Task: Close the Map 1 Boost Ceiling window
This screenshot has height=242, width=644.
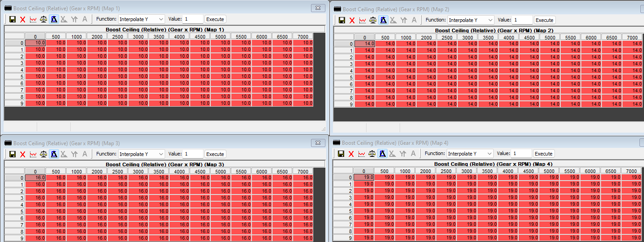Action: coord(318,8)
